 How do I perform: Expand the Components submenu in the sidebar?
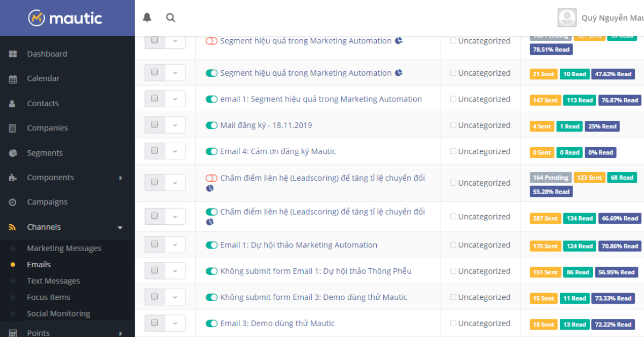click(x=120, y=178)
